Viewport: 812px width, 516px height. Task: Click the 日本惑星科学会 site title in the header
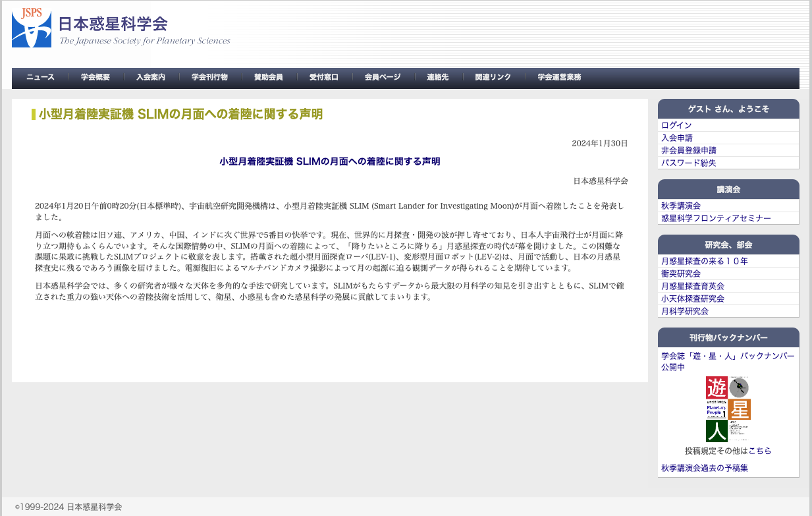click(x=113, y=24)
